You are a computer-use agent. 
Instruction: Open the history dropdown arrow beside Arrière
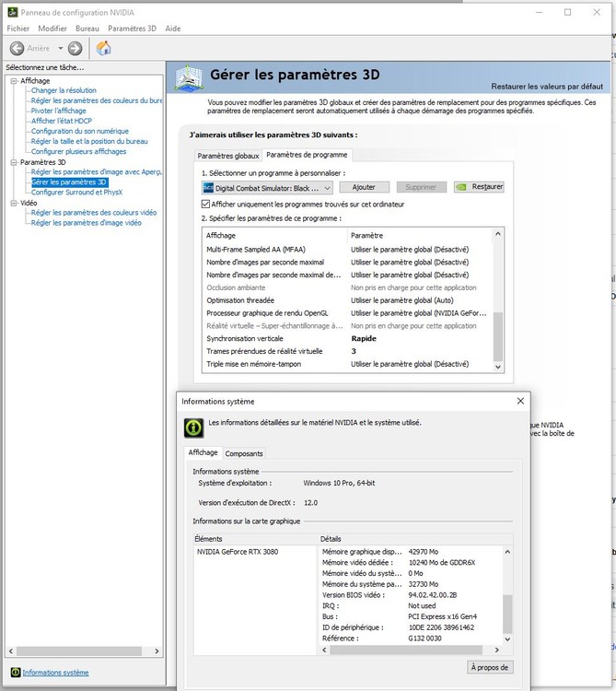click(61, 48)
